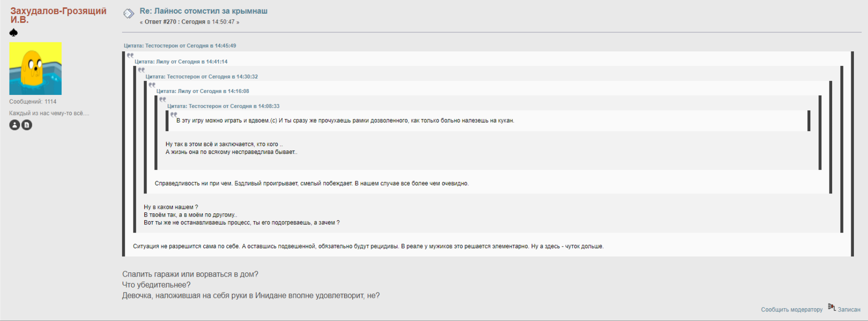868x321 pixels.
Task: Jump to quote Лилу от Сегодня в 14:41:14
Action: pyautogui.click(x=181, y=62)
